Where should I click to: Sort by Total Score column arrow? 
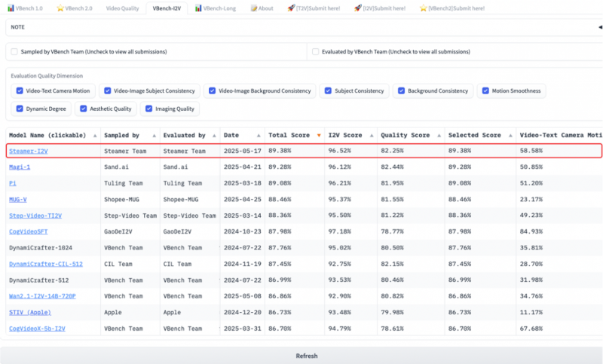tap(319, 136)
